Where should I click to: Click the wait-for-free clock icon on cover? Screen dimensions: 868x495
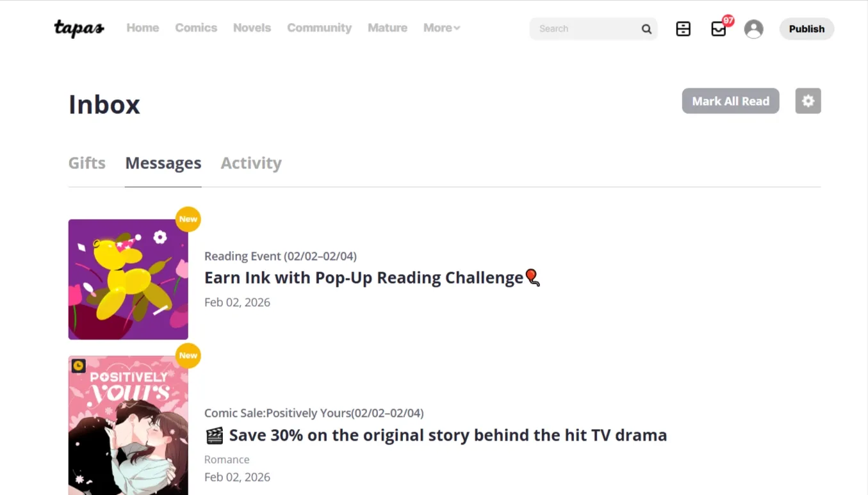click(x=78, y=366)
